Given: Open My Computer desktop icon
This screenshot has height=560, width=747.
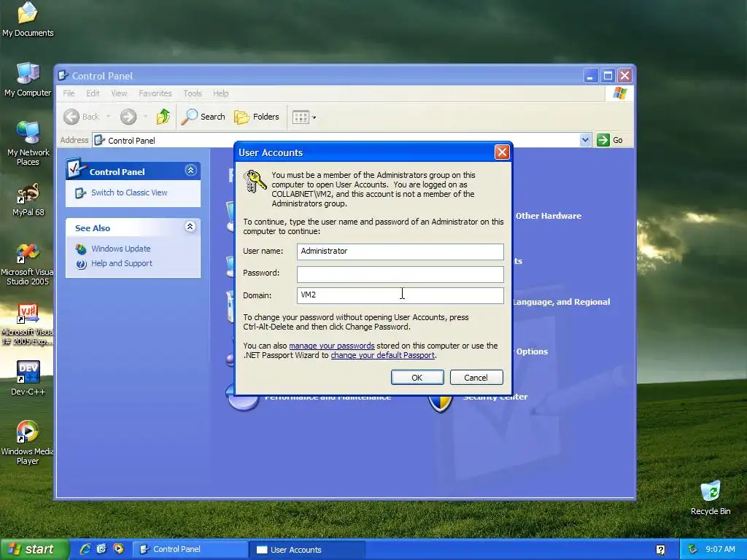Looking at the screenshot, I should point(28,79).
